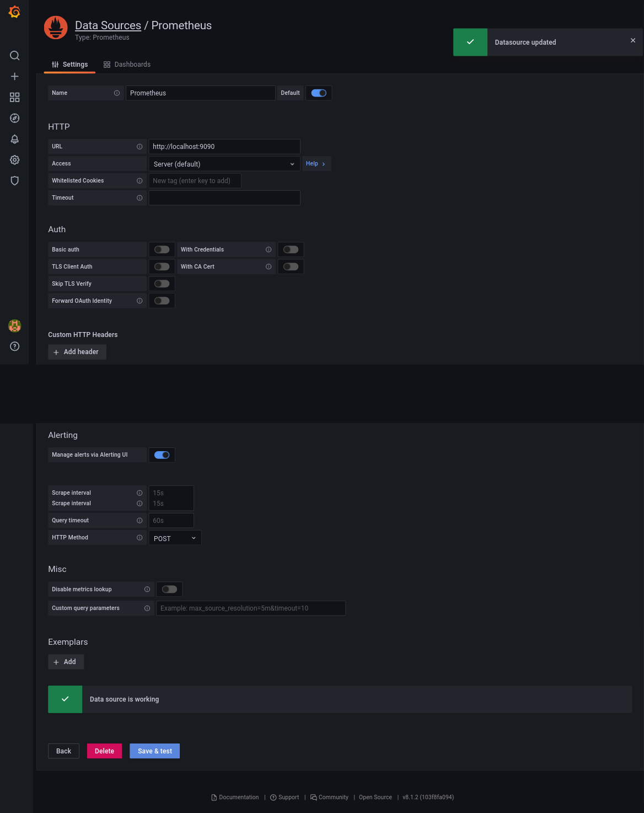644x813 pixels.
Task: Enable Disable metrics lookup switch
Action: [170, 590]
